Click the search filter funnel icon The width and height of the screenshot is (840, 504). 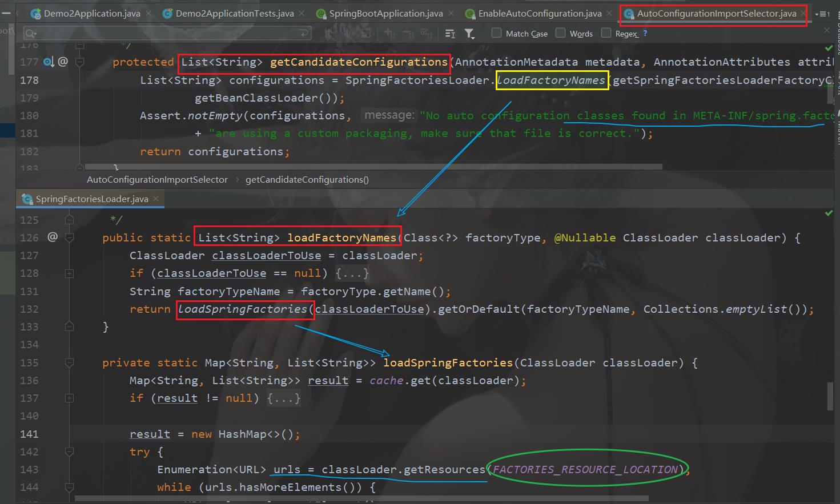[469, 34]
